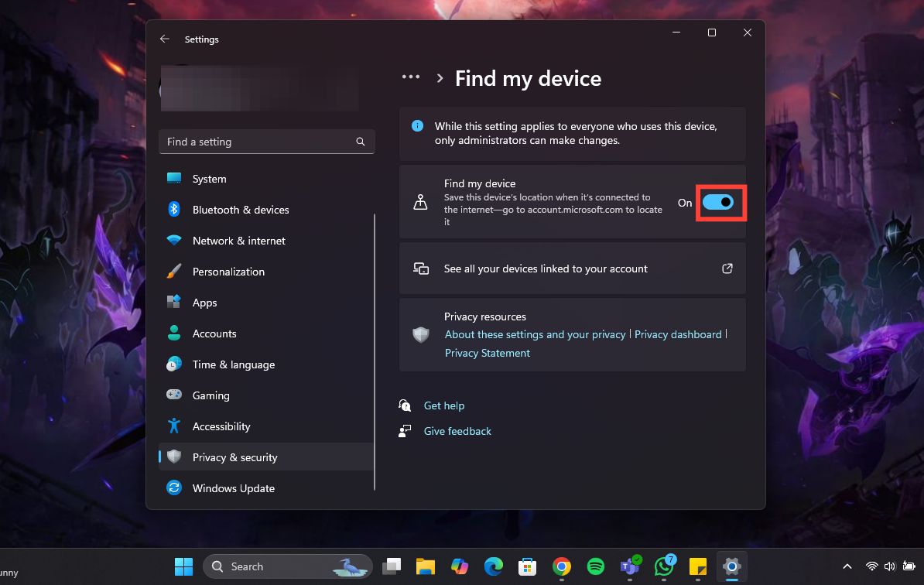
Task: Click the Windows Update sync icon
Action: pos(174,488)
